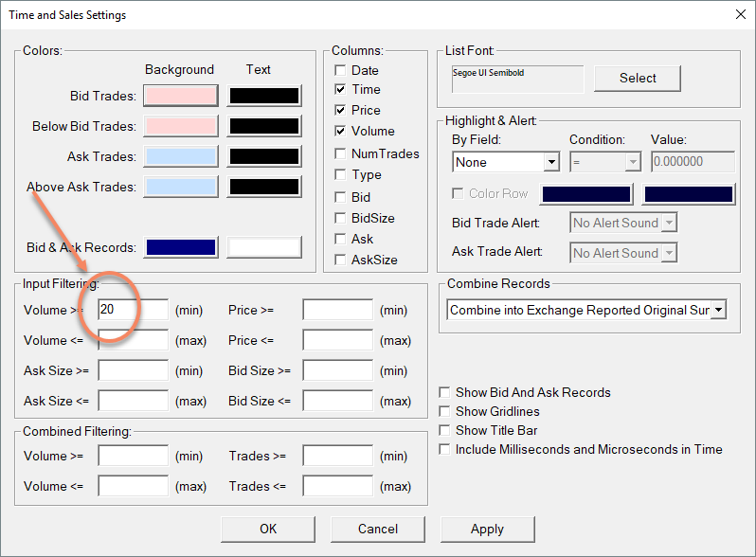This screenshot has width=756, height=557.
Task: Enable Include Milliseconds and Microseconds in Time
Action: pyautogui.click(x=444, y=449)
